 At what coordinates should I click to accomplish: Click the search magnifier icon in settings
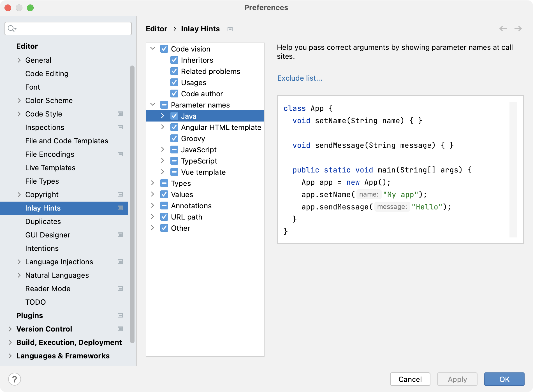tap(12, 29)
